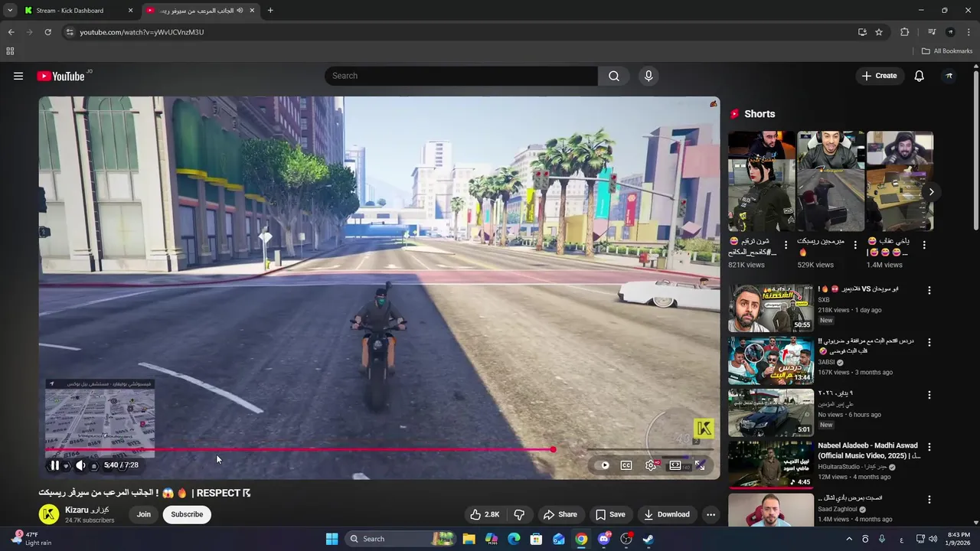The height and width of the screenshot is (551, 980).
Task: Open options for Nabeel Aladeeb video
Action: click(929, 447)
